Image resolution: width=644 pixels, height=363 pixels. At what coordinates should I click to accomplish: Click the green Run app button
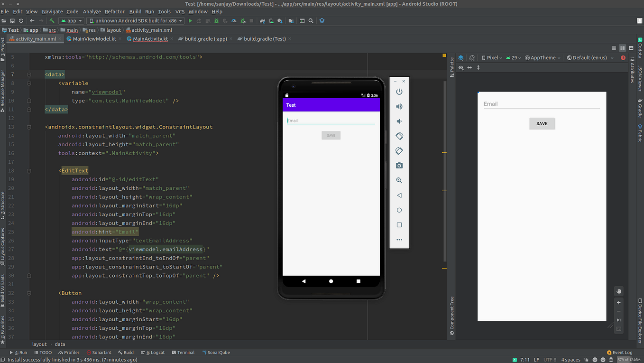point(190,21)
